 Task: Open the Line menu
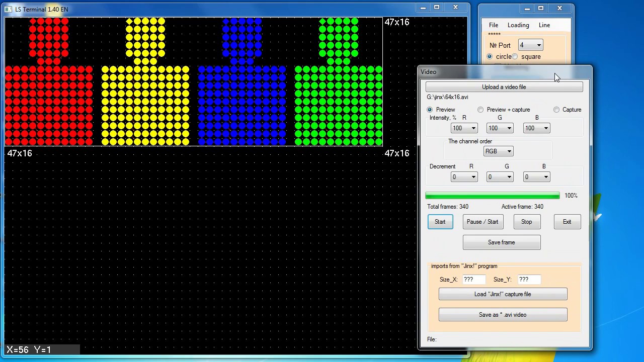(x=544, y=25)
